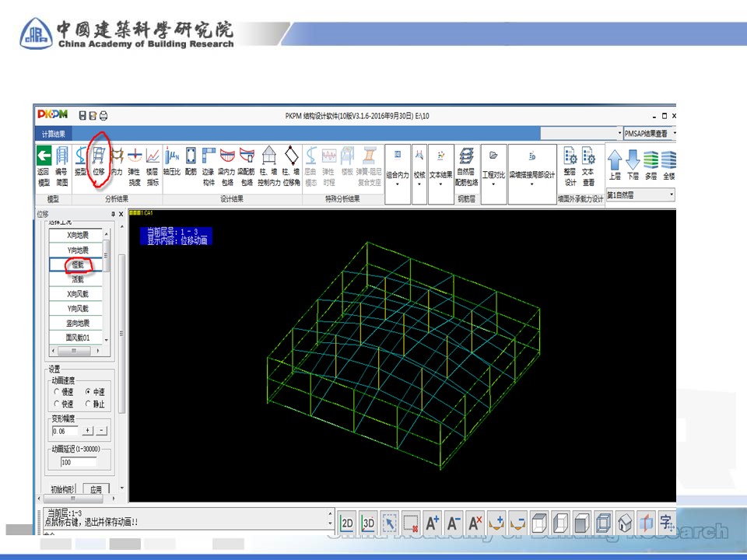This screenshot has height=560, width=747.
Task: Click the 应用 apply button
Action: click(96, 490)
